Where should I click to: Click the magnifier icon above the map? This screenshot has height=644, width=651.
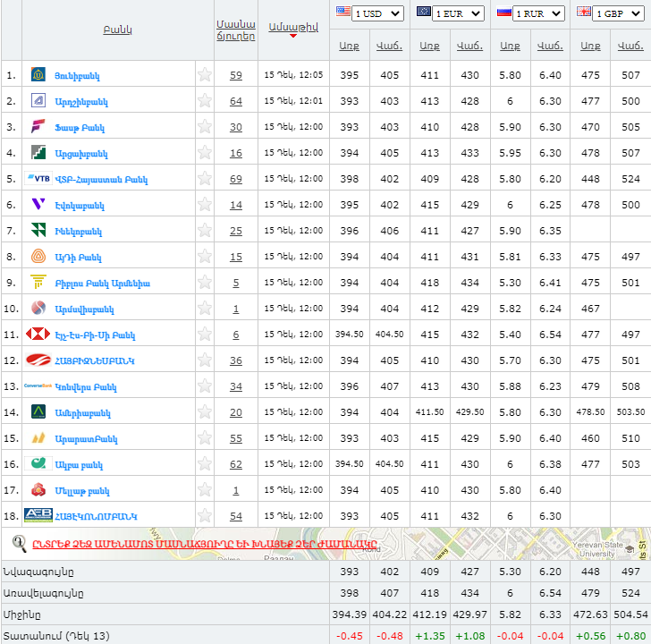[19, 543]
